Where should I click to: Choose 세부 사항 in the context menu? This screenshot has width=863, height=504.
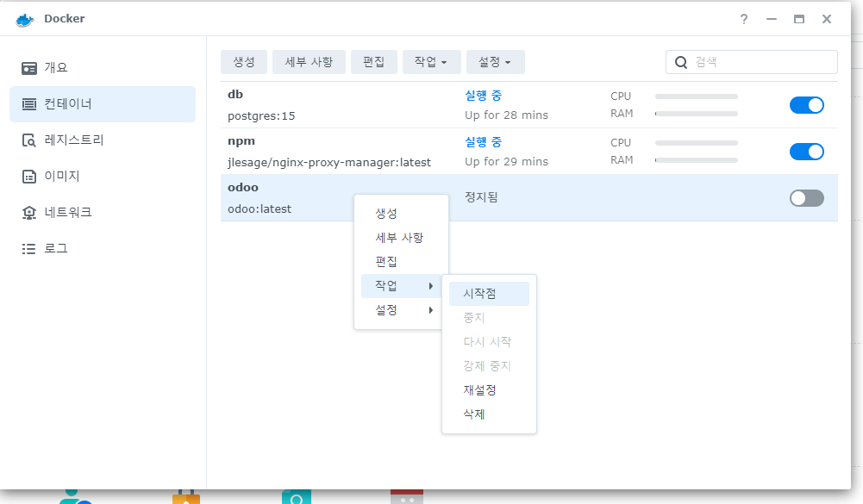[x=401, y=238]
